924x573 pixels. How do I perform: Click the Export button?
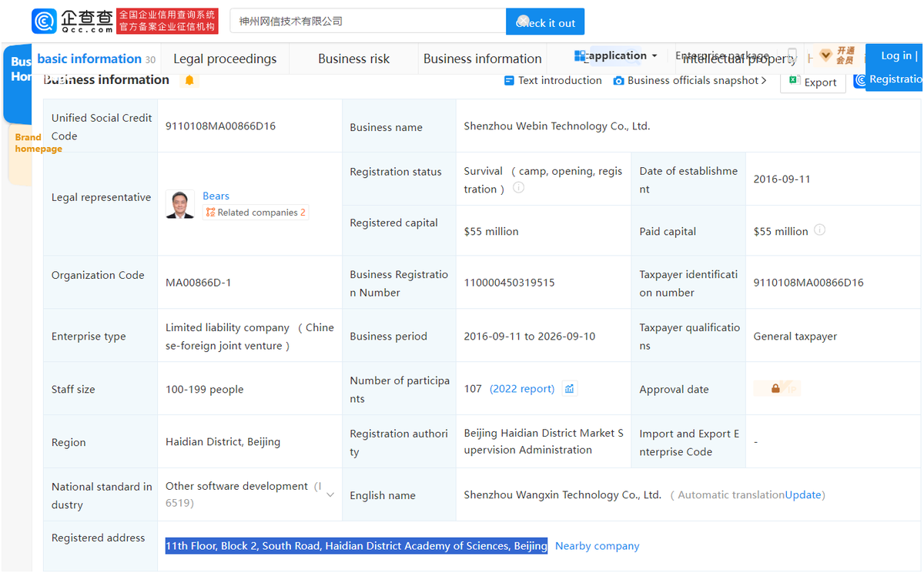click(813, 82)
